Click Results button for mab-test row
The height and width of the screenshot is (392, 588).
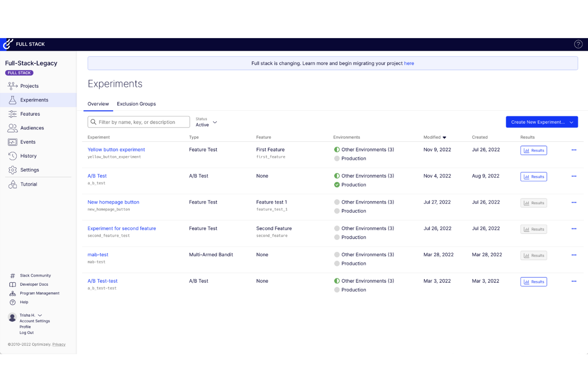[534, 255]
